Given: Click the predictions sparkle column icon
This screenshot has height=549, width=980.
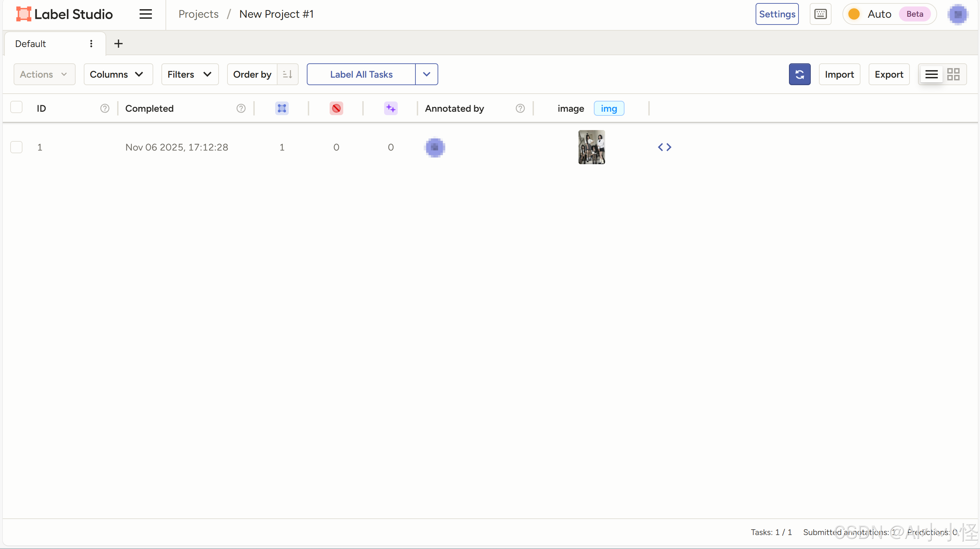Looking at the screenshot, I should pyautogui.click(x=390, y=108).
